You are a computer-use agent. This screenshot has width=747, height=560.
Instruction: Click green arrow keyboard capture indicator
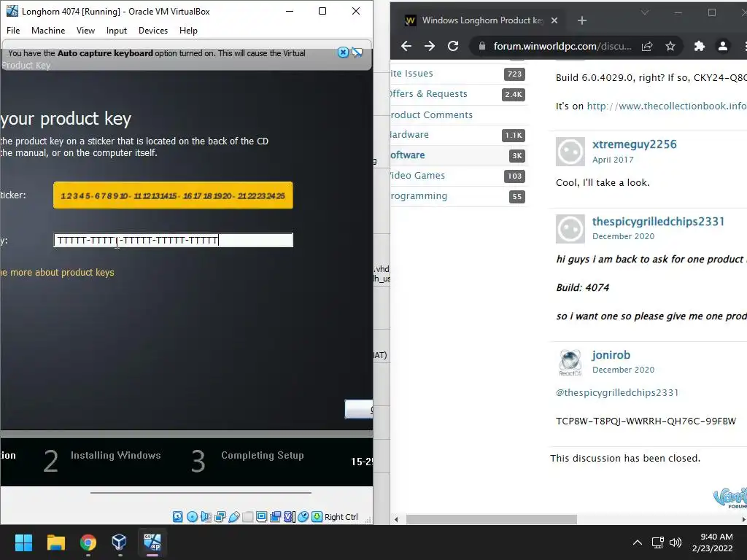coord(317,517)
